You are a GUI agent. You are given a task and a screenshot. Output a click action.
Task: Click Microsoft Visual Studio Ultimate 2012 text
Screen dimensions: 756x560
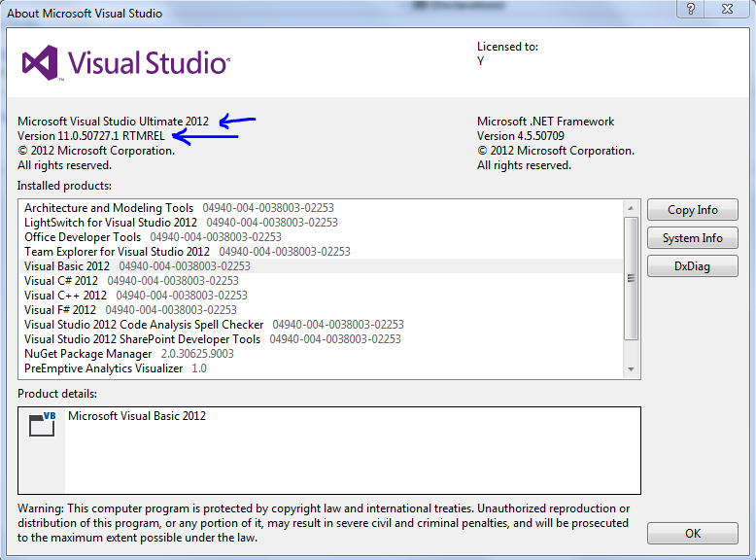[x=114, y=122]
